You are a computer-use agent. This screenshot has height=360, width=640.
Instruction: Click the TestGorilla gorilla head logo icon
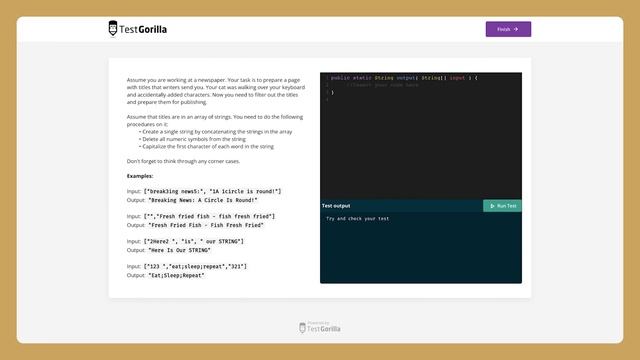pos(113,29)
